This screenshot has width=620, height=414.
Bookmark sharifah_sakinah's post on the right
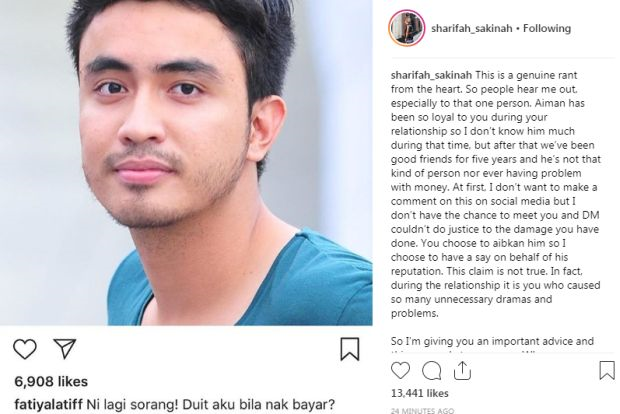607,371
